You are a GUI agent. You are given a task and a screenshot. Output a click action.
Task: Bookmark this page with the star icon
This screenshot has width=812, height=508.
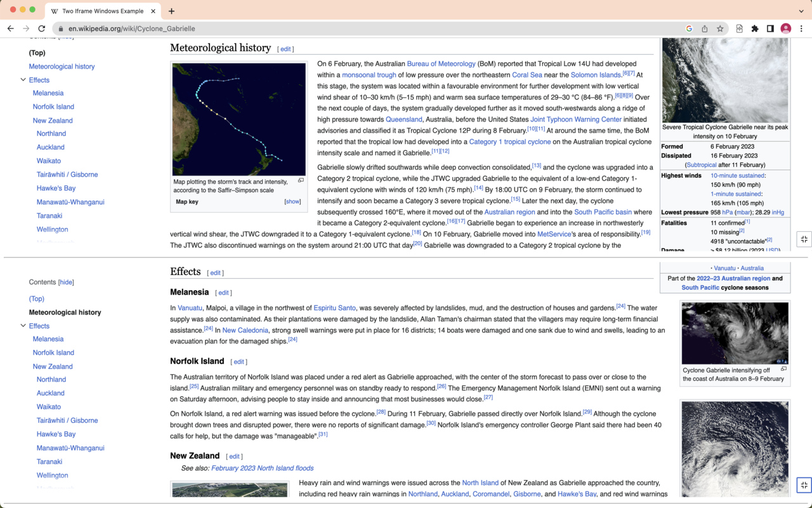(720, 29)
